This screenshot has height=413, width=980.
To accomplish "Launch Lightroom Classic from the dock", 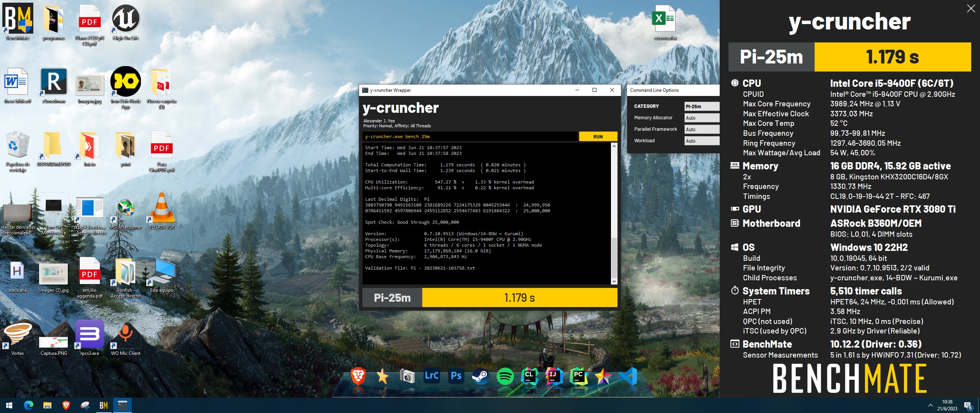I will pyautogui.click(x=431, y=376).
